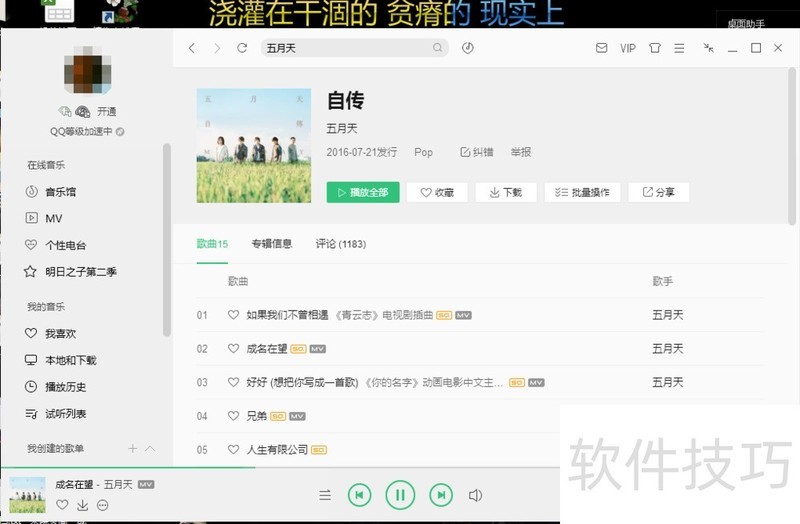Open the song recognition icon beside search
The height and width of the screenshot is (524, 800).
467,48
